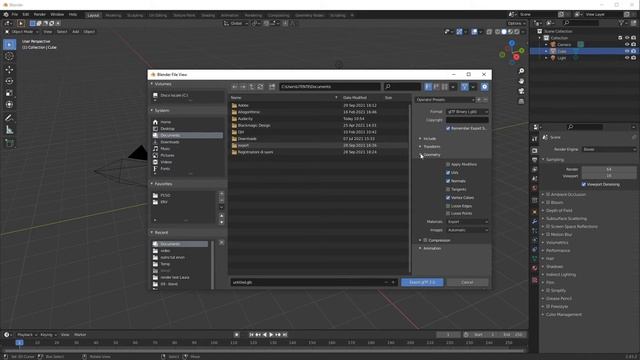The height and width of the screenshot is (360, 640).
Task: Expand the Compression section
Action: [420, 240]
